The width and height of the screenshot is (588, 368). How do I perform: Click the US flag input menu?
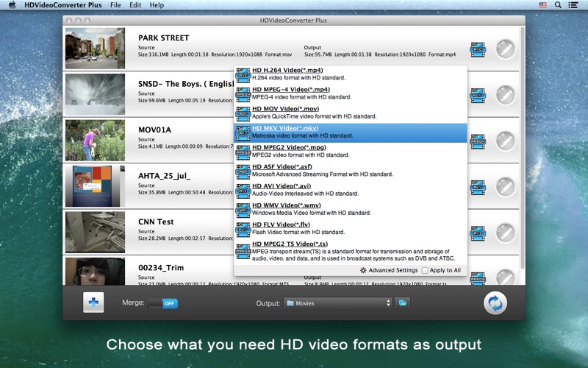pos(542,5)
